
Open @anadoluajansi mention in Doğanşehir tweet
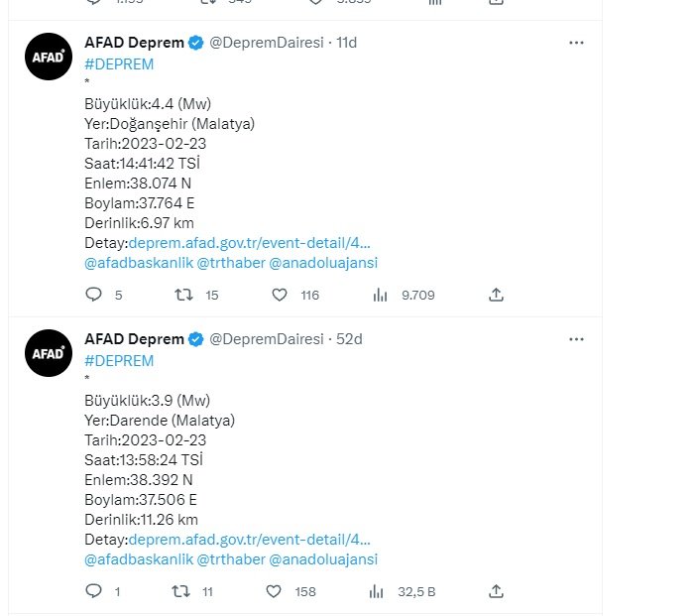click(323, 263)
